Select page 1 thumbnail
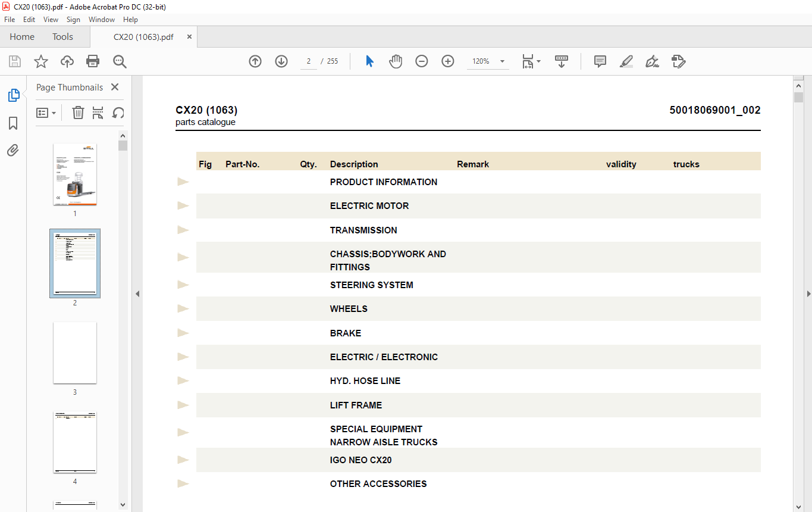Viewport: 812px width, 512px height. [75, 174]
